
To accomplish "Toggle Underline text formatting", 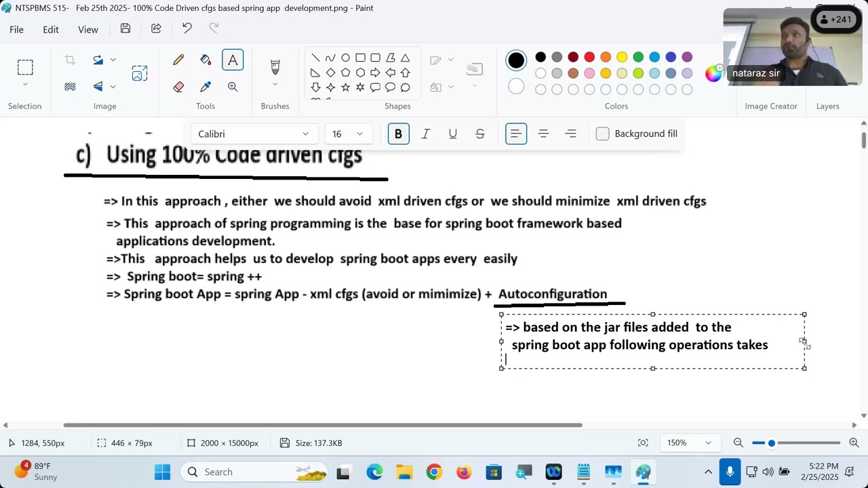I will click(x=453, y=134).
